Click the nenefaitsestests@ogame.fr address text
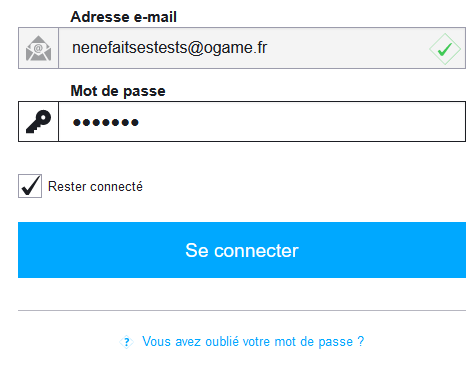This screenshot has width=466, height=372. click(170, 48)
